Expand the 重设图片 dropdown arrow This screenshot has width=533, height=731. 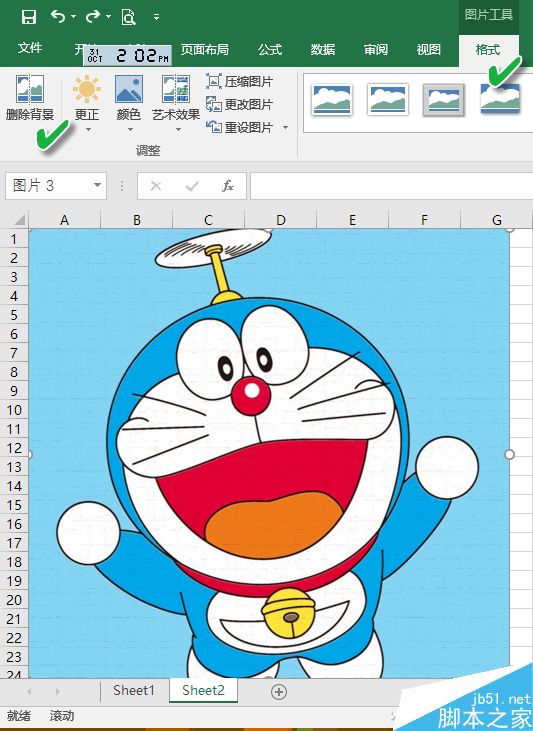tap(285, 127)
